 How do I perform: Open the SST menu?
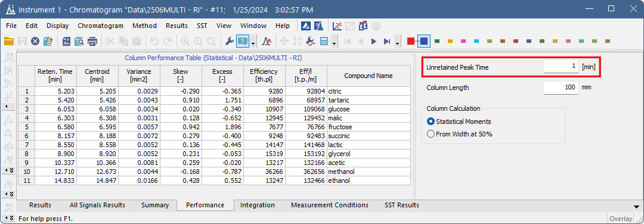[202, 26]
